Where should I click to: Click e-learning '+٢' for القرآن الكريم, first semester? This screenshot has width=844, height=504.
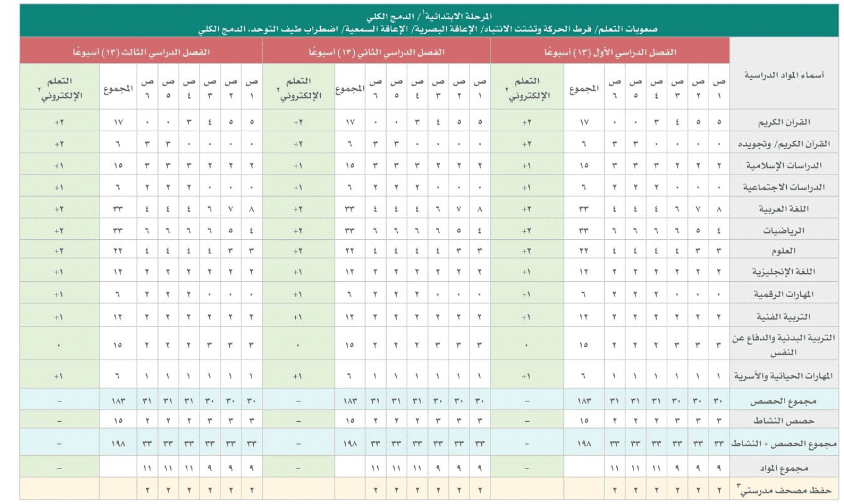point(527,123)
